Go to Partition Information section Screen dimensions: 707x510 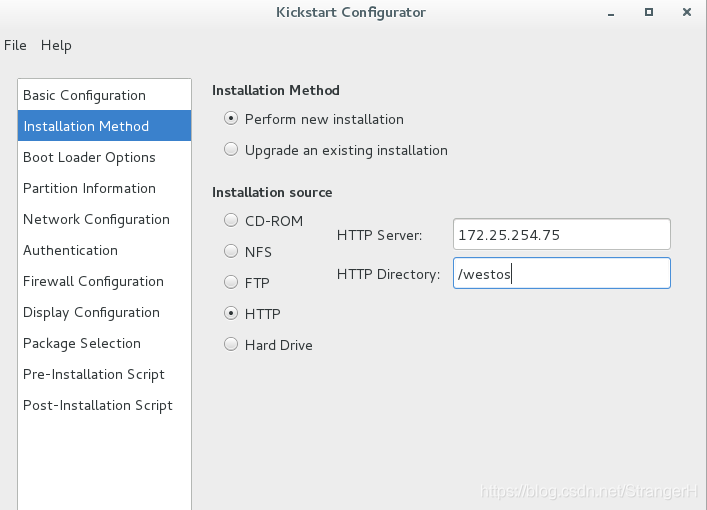click(105, 188)
